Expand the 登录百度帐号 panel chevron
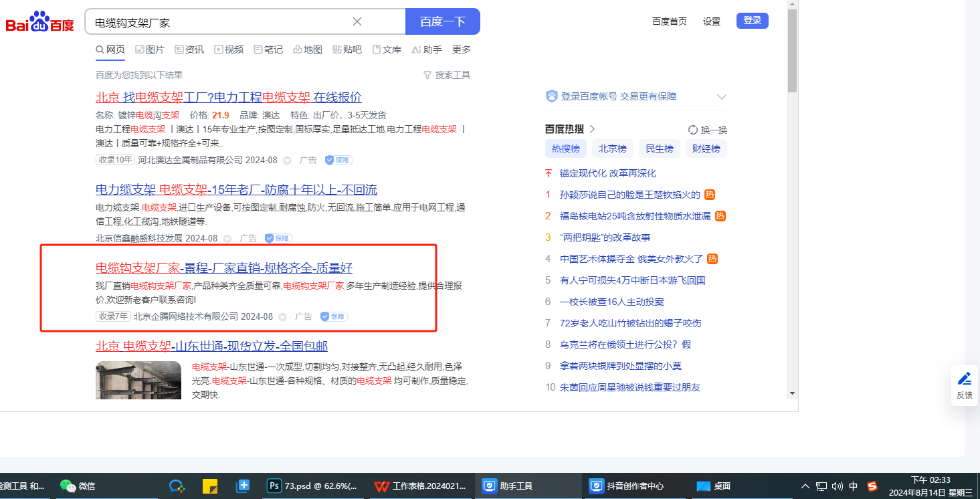Image resolution: width=980 pixels, height=499 pixels. tap(722, 96)
